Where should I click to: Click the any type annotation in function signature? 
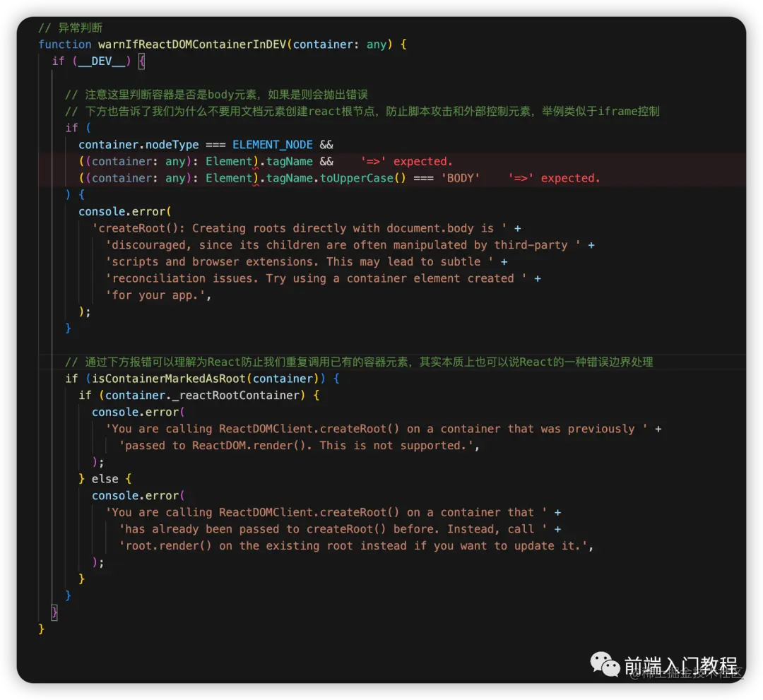point(377,45)
